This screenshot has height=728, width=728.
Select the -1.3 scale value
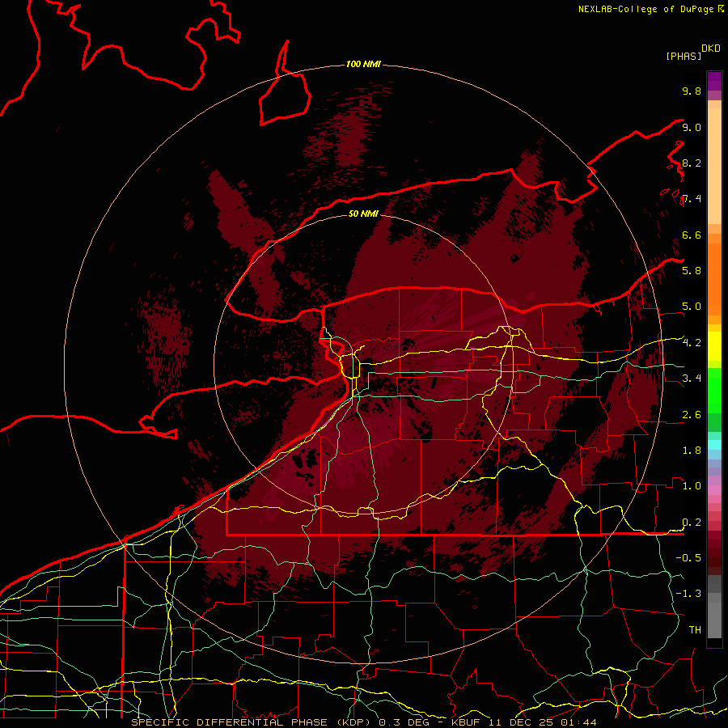pyautogui.click(x=688, y=594)
